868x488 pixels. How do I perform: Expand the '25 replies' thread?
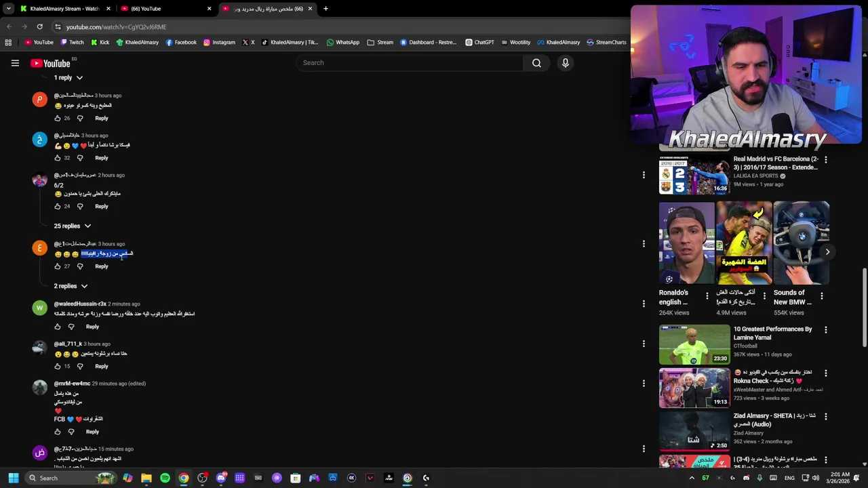pos(73,226)
